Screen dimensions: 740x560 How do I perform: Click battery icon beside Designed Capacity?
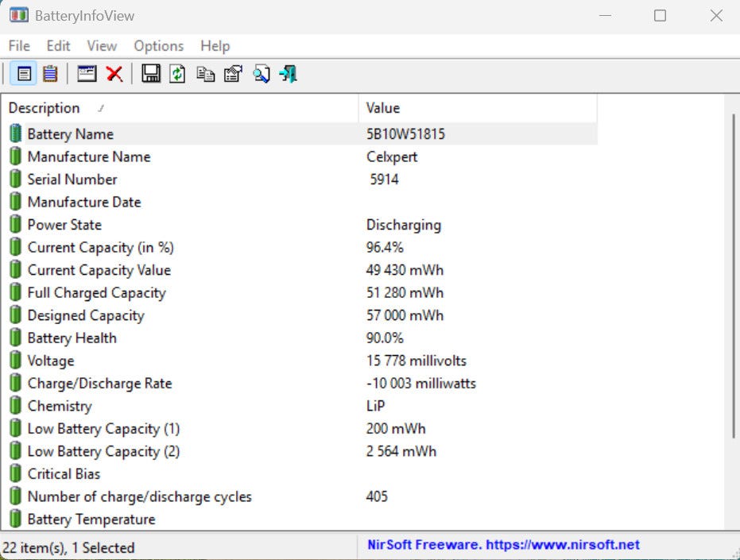16,315
